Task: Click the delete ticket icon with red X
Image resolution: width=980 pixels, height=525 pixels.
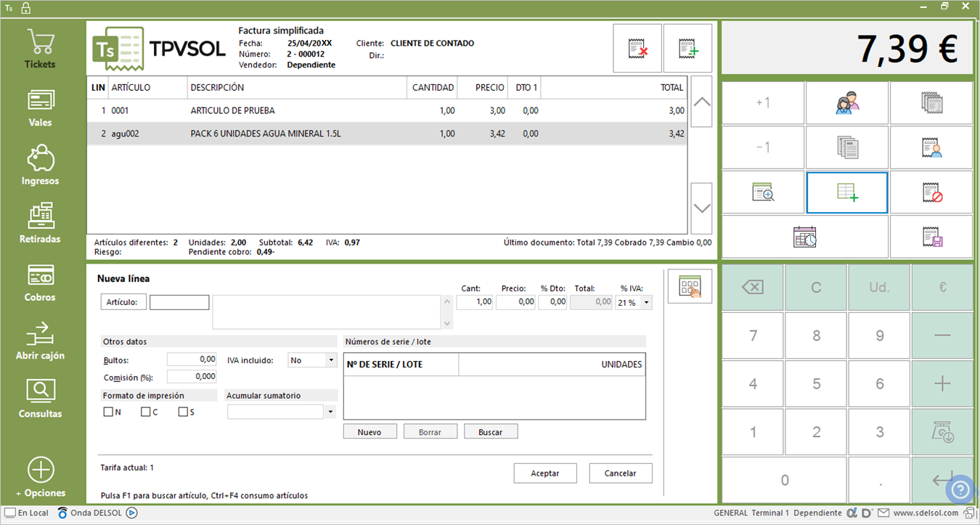Action: [x=637, y=48]
